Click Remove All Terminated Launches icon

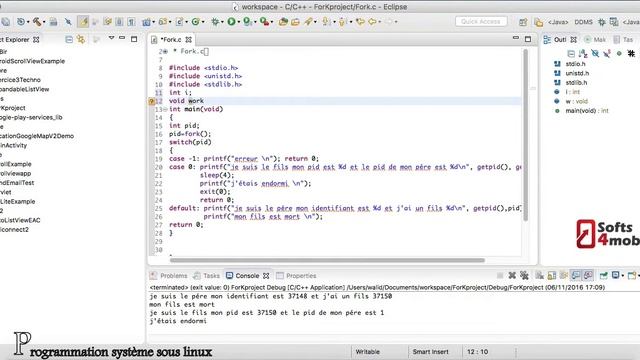point(524,276)
